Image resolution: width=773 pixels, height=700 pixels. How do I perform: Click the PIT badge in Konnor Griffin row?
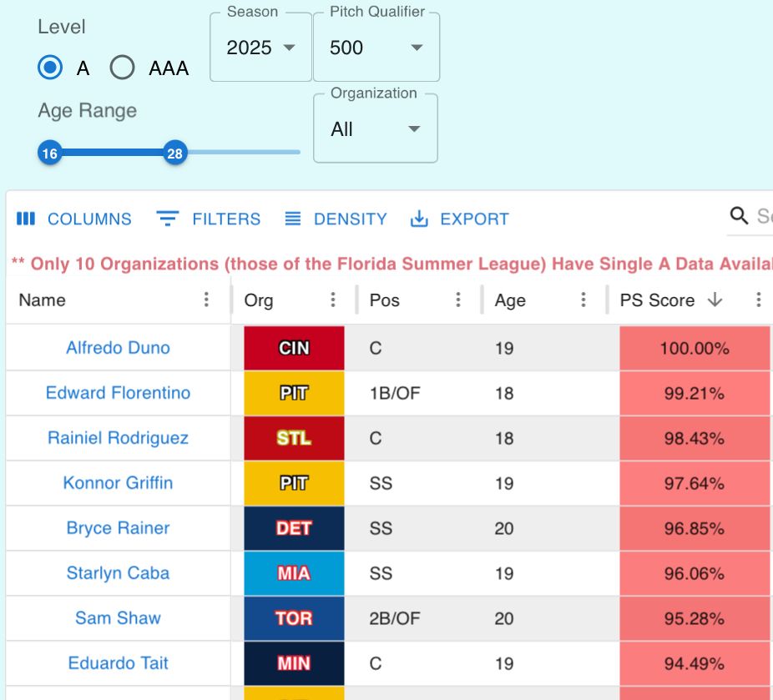[x=294, y=483]
